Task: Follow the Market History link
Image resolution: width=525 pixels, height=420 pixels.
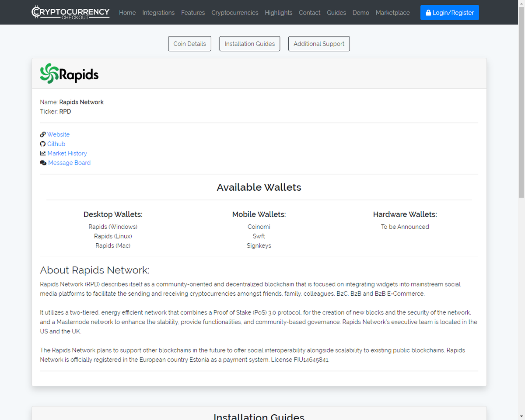Action: point(67,153)
